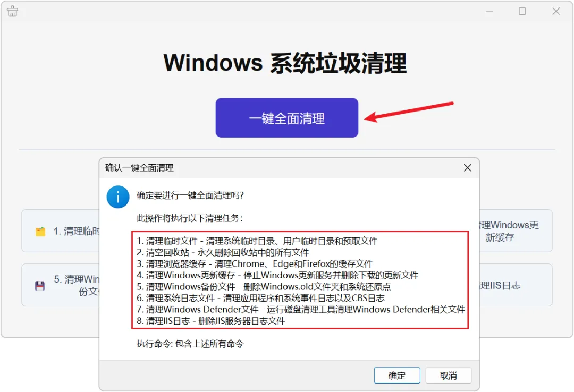Maximize the main application window
The width and height of the screenshot is (574, 392).
(x=522, y=11)
